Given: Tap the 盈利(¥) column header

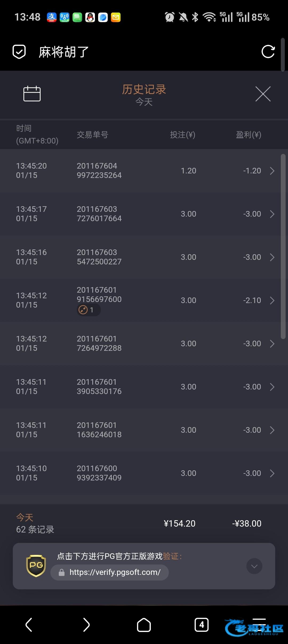Looking at the screenshot, I should 248,135.
